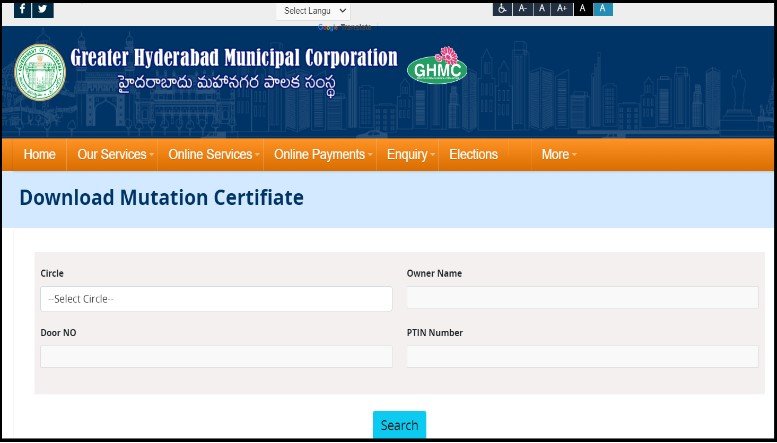Image resolution: width=777 pixels, height=443 pixels.
Task: Click the Owner Name field label
Action: coord(435,274)
